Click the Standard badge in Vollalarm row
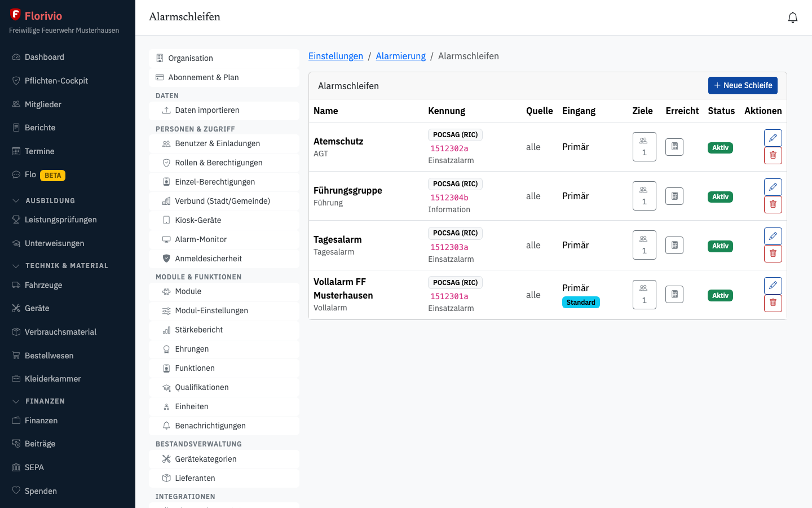The width and height of the screenshot is (812, 508). click(581, 303)
